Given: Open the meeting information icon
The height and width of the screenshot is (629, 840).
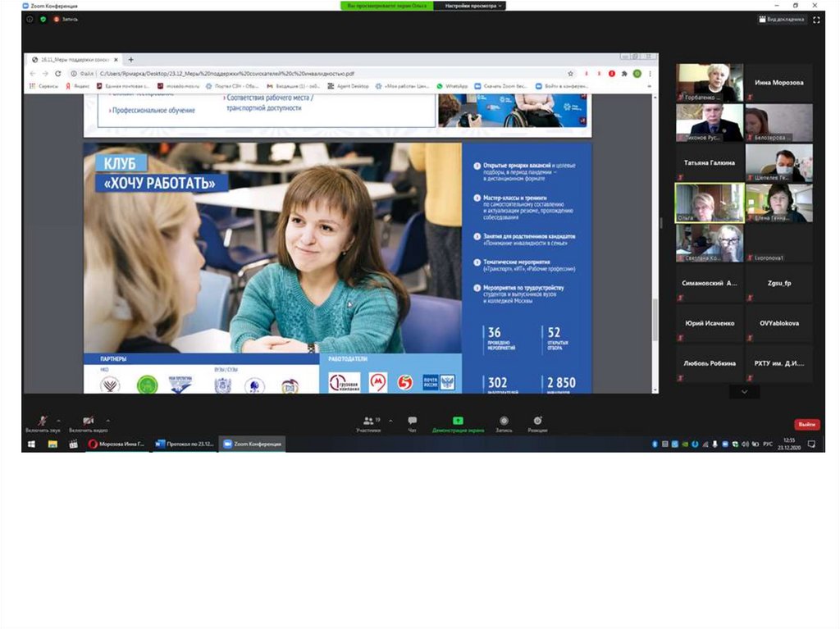Looking at the screenshot, I should [x=30, y=20].
